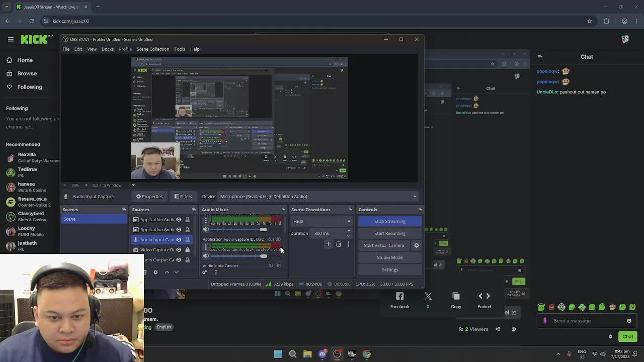Open virtual camera settings gear
Image resolution: width=644 pixels, height=362 pixels.
417,245
